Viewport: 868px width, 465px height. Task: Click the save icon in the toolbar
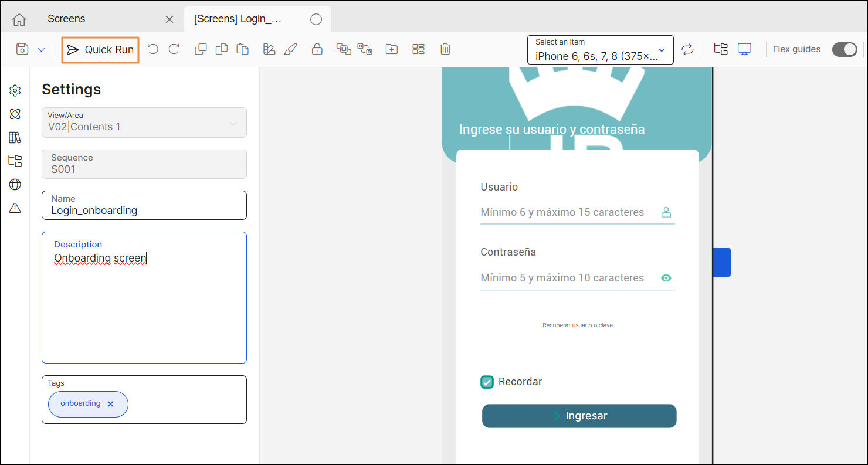click(22, 49)
